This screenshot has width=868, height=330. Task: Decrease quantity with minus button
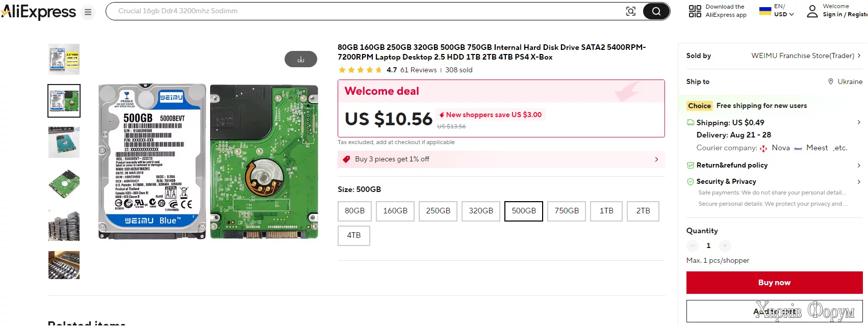click(x=692, y=245)
